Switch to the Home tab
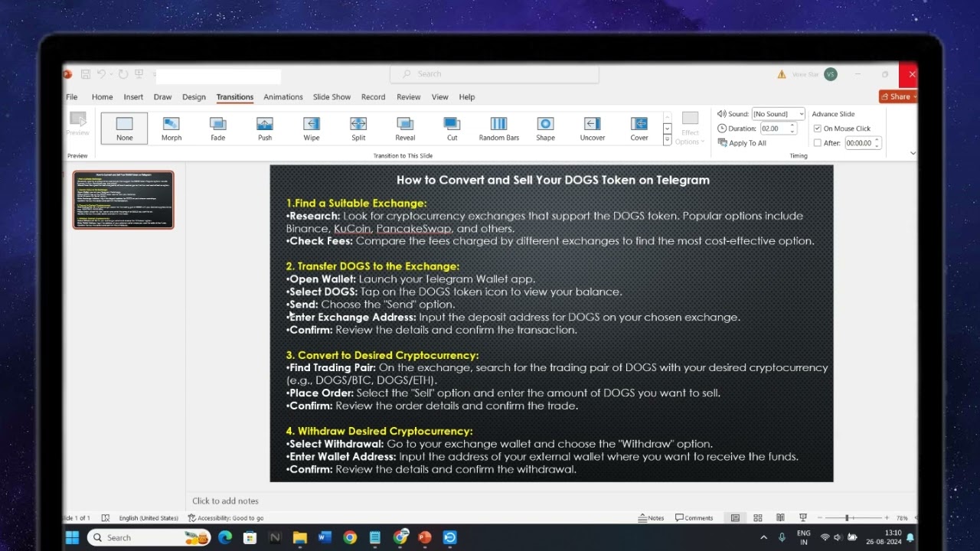Screen dimensions: 980x551 (x=102, y=97)
